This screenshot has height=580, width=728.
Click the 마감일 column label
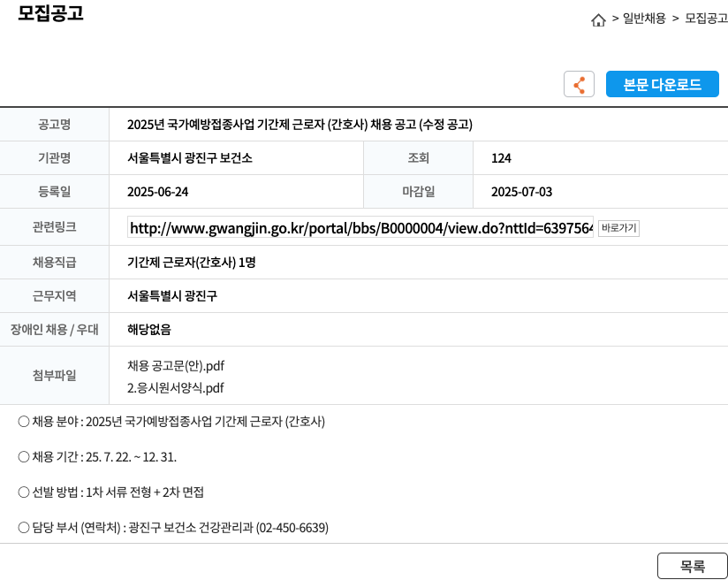click(418, 192)
